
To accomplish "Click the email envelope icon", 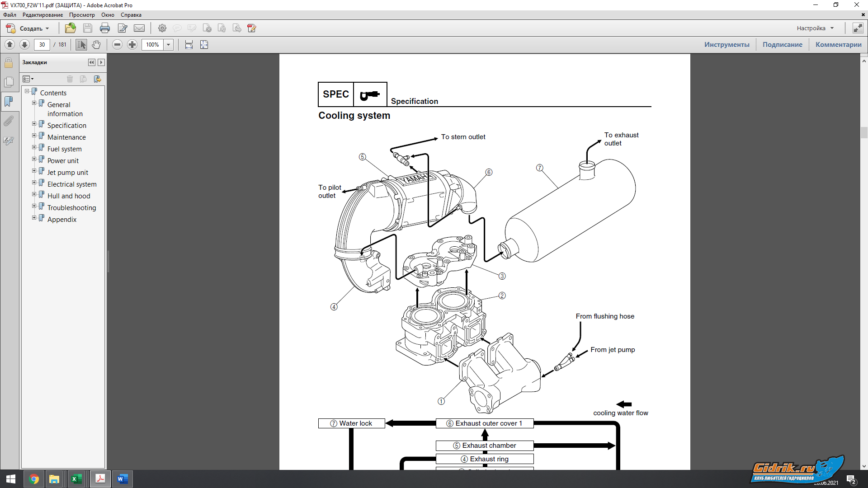I will pos(139,28).
